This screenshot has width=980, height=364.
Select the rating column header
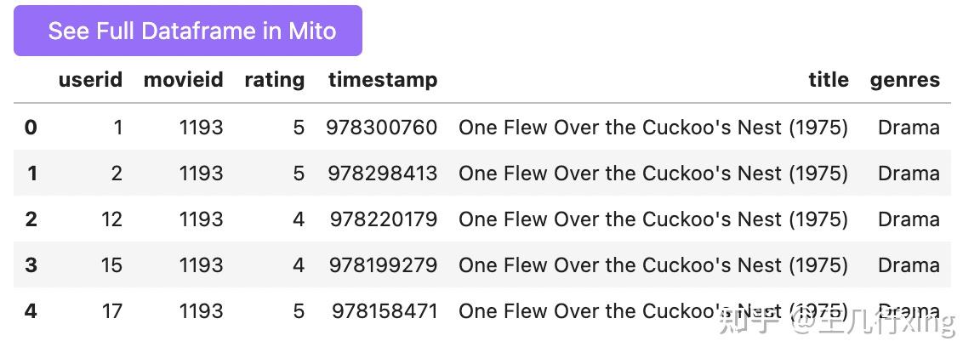[x=274, y=80]
